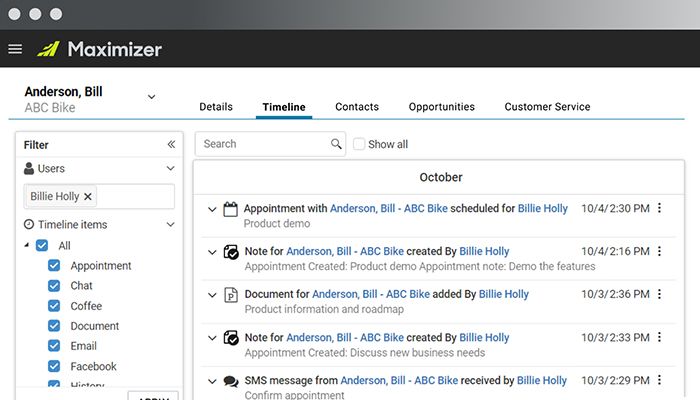Collapse the Users filter section
This screenshot has width=700, height=400.
tap(171, 168)
